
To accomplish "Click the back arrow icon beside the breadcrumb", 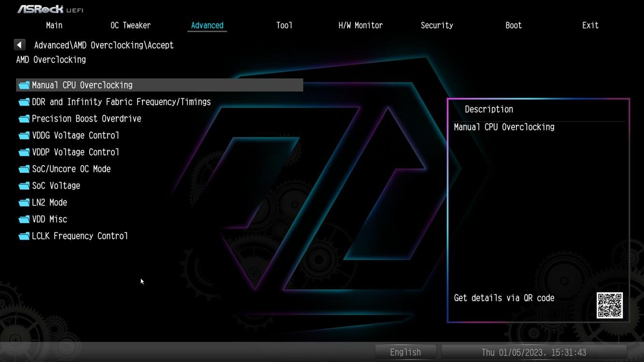I will point(19,45).
